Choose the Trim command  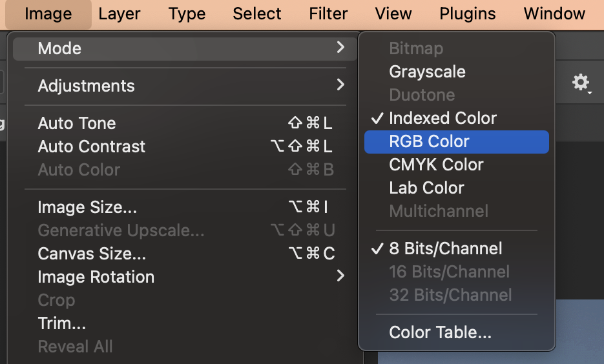point(62,323)
